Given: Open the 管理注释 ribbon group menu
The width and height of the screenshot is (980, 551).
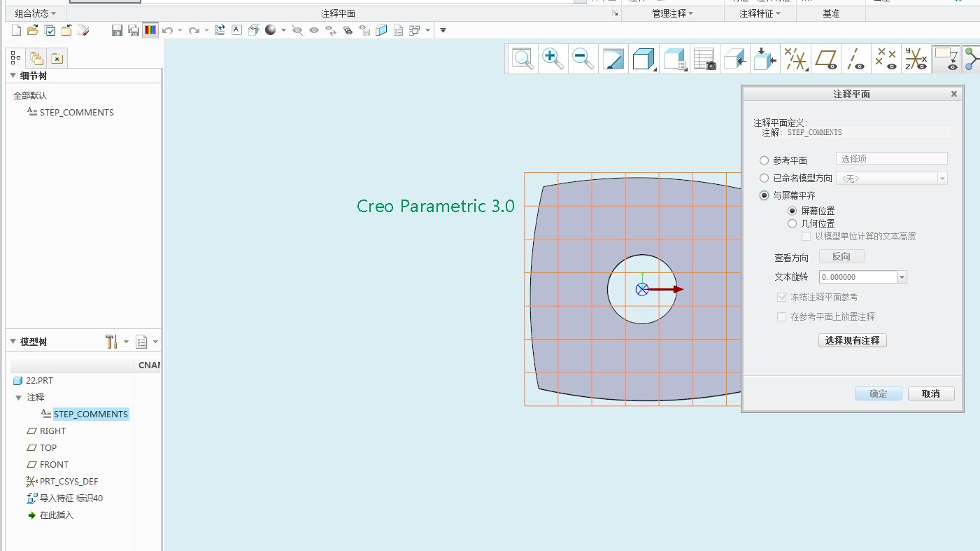Looking at the screenshot, I should coord(672,13).
